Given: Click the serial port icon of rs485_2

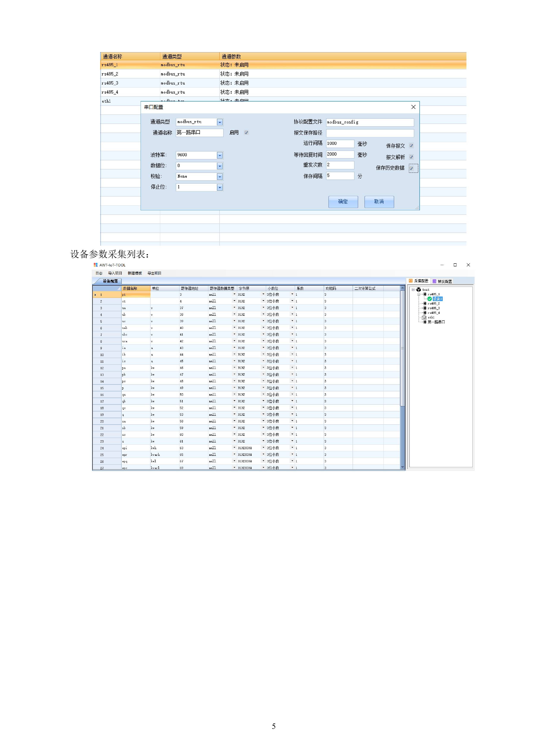Looking at the screenshot, I should (x=425, y=304).
